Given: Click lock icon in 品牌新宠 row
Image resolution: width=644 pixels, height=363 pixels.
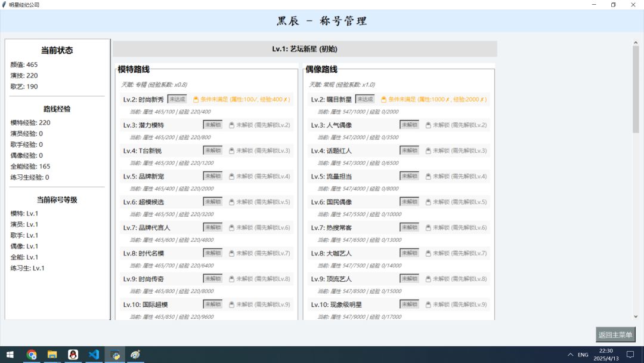Looking at the screenshot, I should [231, 176].
